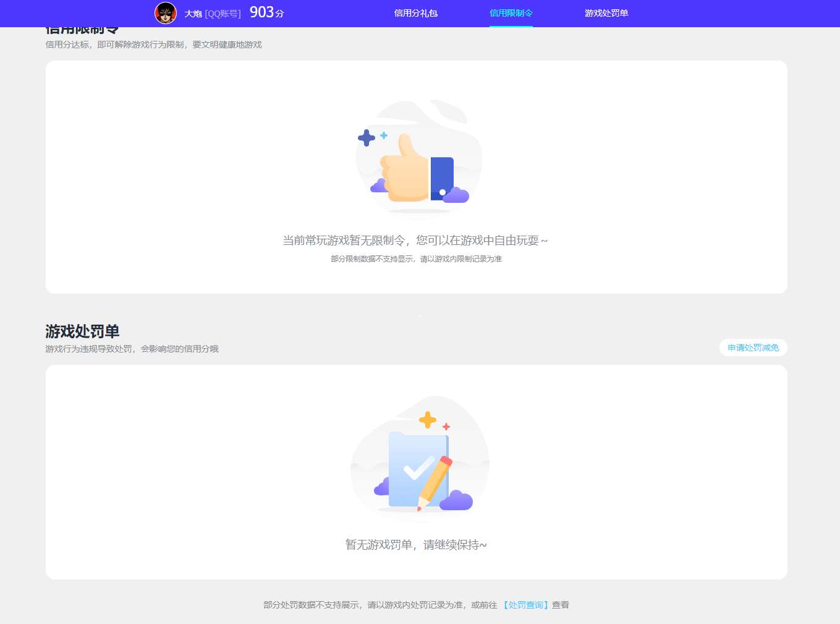Click the dark blue cross icon near the thumb

[x=367, y=138]
